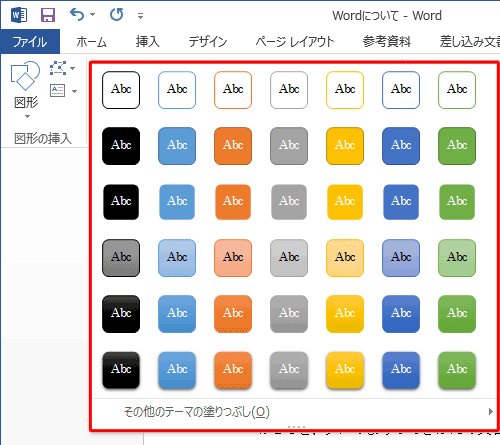Pick borderless black style in third row

coord(121,202)
